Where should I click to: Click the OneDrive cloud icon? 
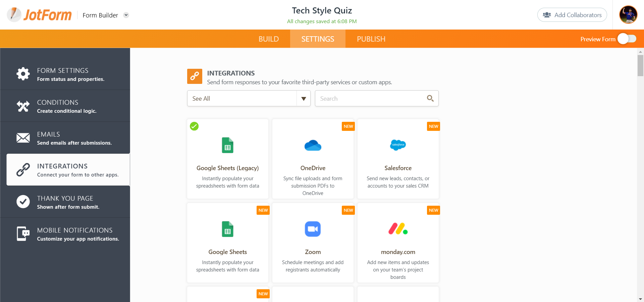tap(313, 145)
